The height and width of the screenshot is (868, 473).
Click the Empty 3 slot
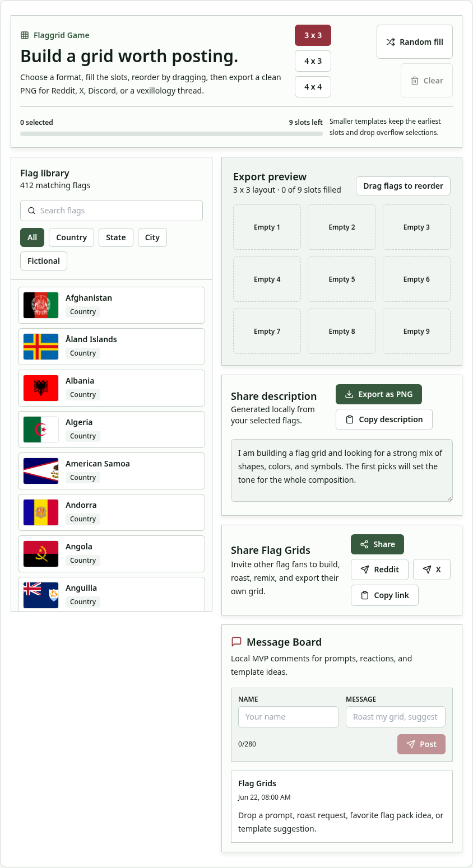click(416, 227)
